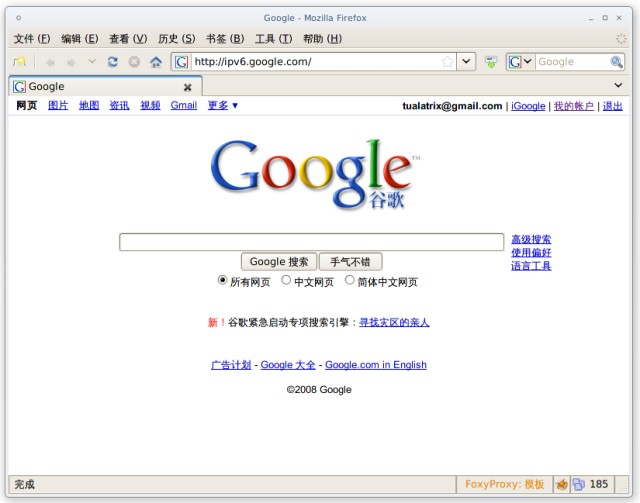Image resolution: width=640 pixels, height=503 pixels.
Task: Go to the home page icon
Action: [x=156, y=62]
